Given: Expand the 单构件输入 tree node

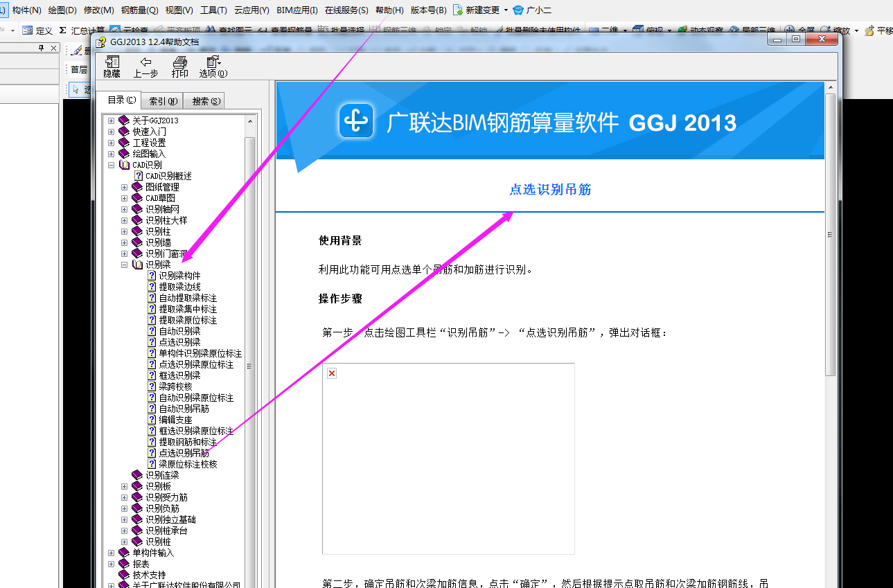Looking at the screenshot, I should coord(111,553).
